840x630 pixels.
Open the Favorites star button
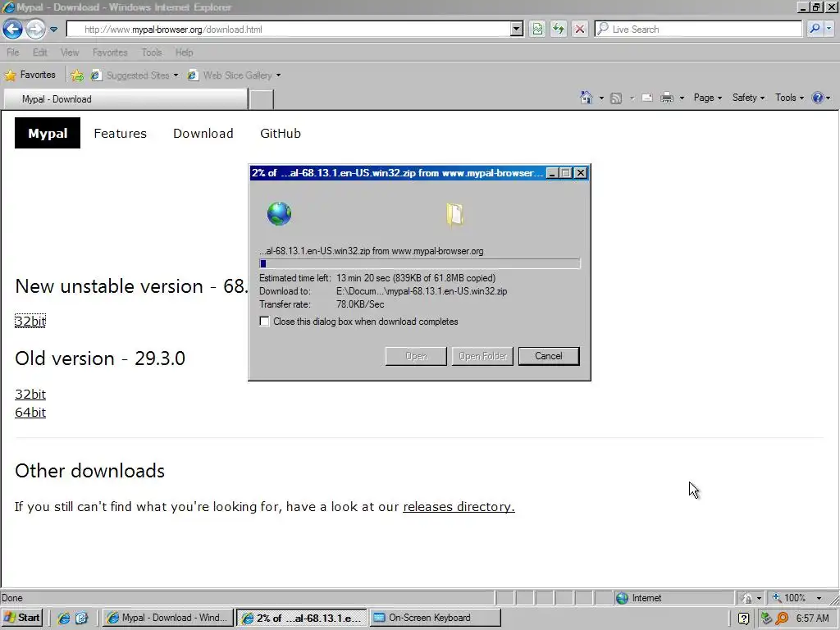click(30, 75)
